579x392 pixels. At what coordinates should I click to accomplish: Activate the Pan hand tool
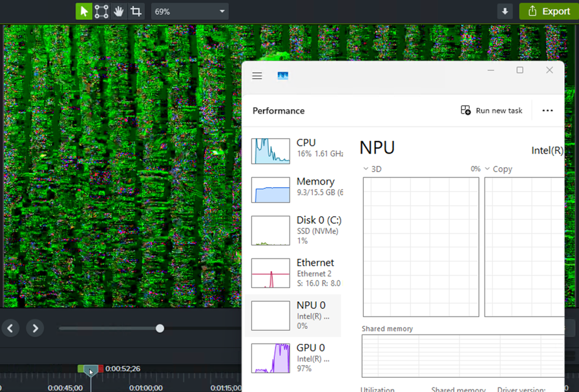[x=119, y=11]
